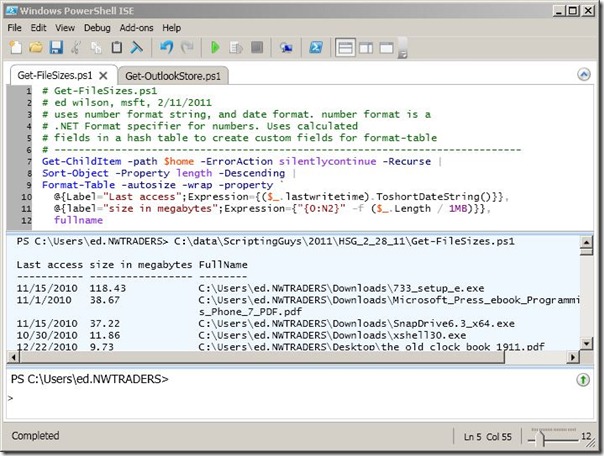Click the 733_setup_e.exe output row
Image resolution: width=604 pixels, height=456 pixels.
[250, 288]
